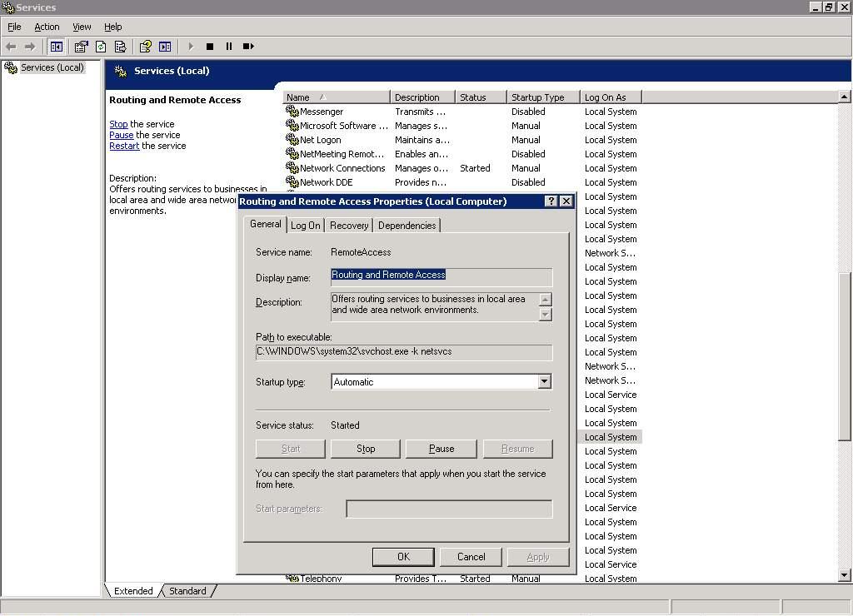Screen dimensions: 853x616
Task: Select Services (Local) in the left tree
Action: point(50,67)
